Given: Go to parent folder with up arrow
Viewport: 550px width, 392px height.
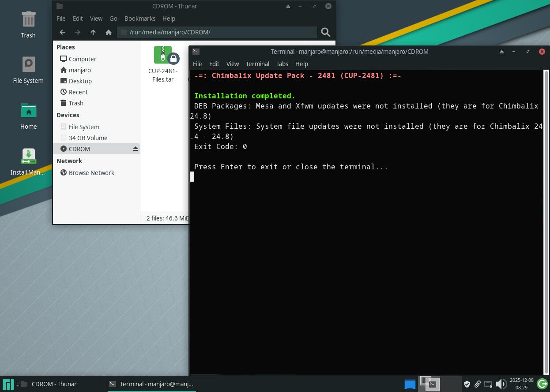Looking at the screenshot, I should click(x=93, y=32).
